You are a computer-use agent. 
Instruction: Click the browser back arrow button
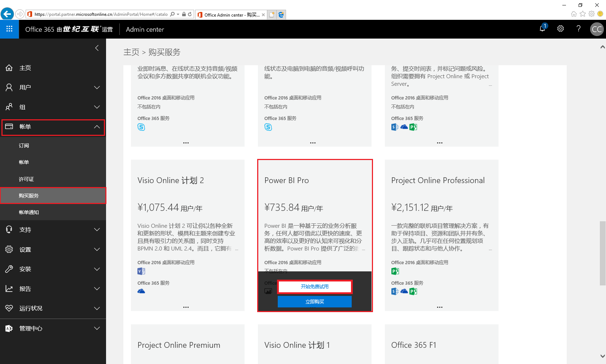(x=7, y=14)
